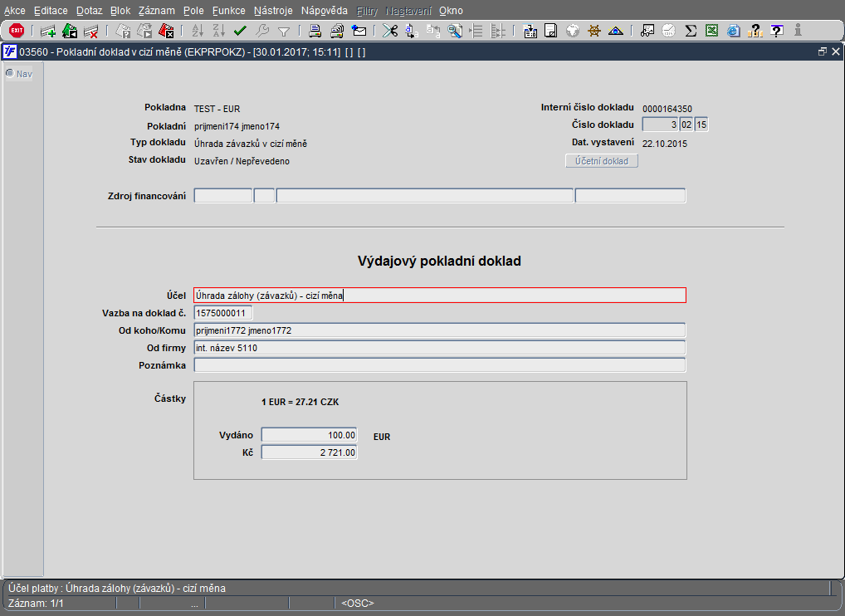Click the Od firmy field
The width and height of the screenshot is (845, 616).
[440, 348]
